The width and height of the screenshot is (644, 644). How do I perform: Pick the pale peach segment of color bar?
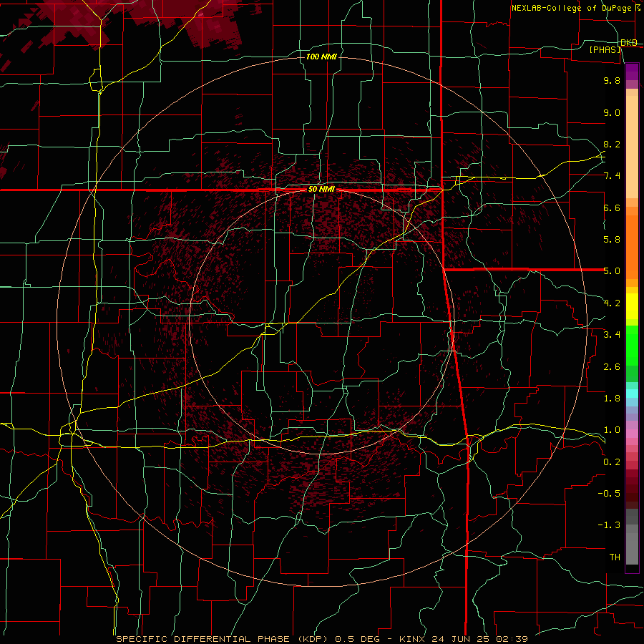pos(632,148)
